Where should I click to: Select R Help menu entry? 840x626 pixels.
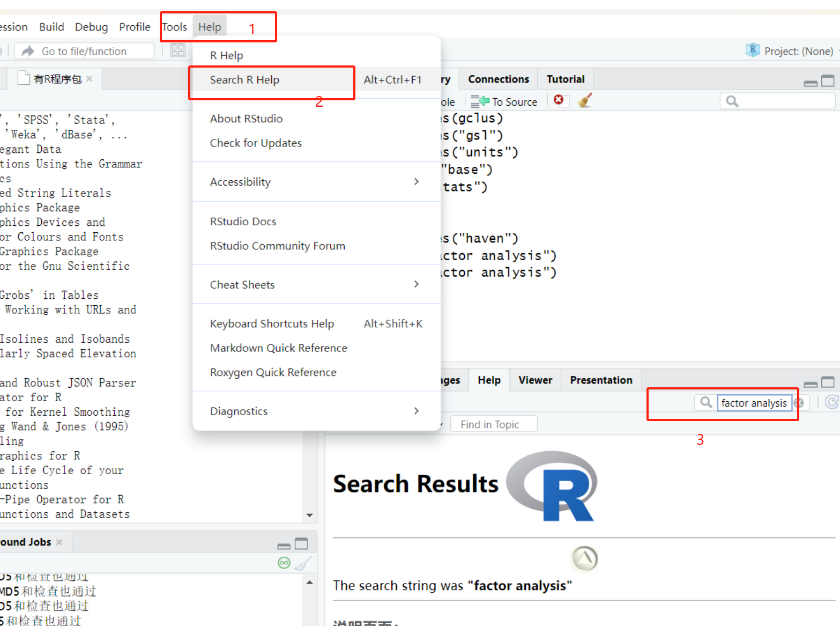(x=316, y=55)
